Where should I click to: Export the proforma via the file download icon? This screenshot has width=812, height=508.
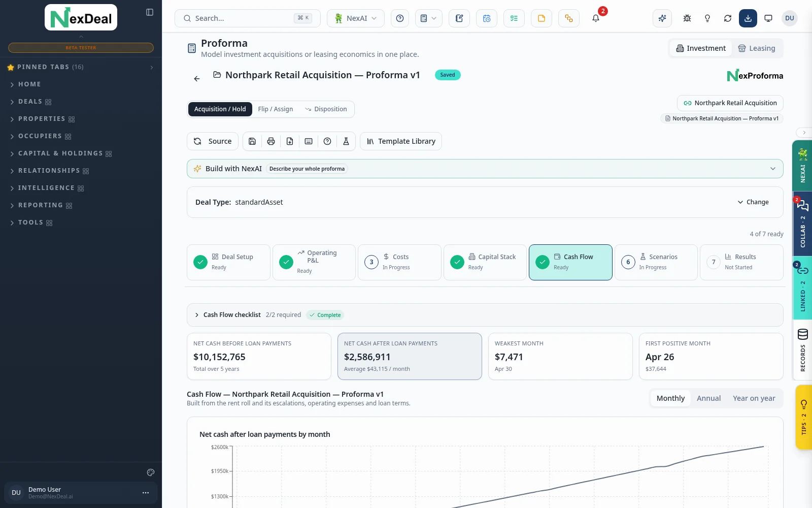pyautogui.click(x=290, y=141)
